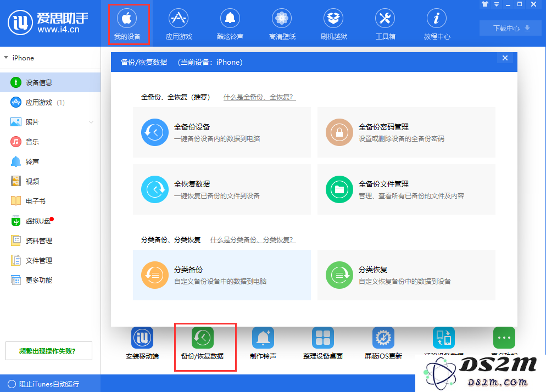The width and height of the screenshot is (546, 392).
Task: Click the 全备份密码管理 lock icon
Action: (x=339, y=132)
